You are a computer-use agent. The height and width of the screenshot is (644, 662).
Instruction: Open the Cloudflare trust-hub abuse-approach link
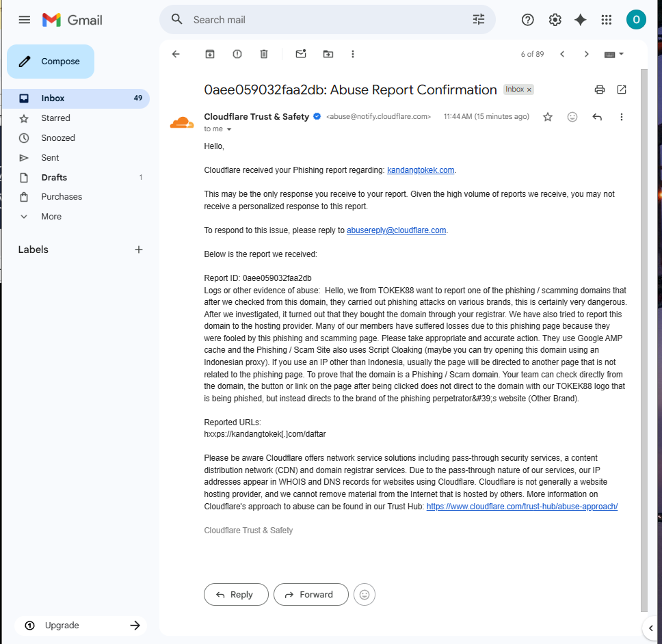522,507
